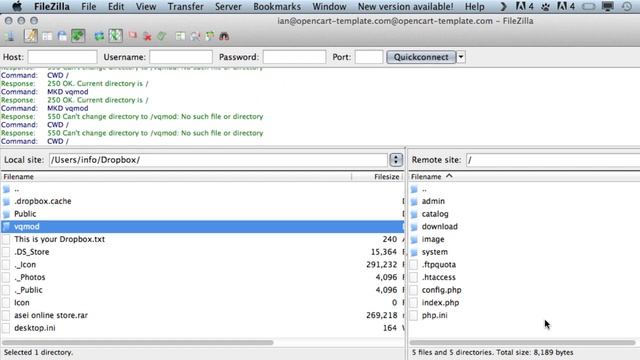Toggle the message log display icon
640x360 pixels.
[x=31, y=36]
